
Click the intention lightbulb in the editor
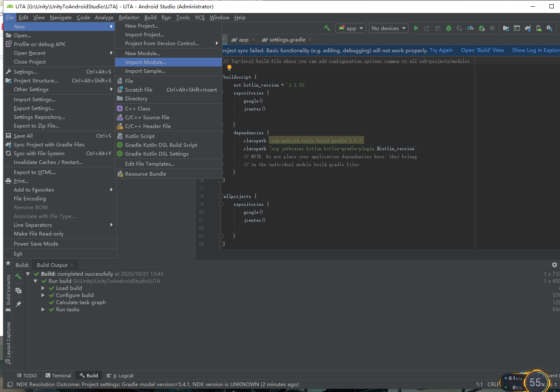pos(229,68)
